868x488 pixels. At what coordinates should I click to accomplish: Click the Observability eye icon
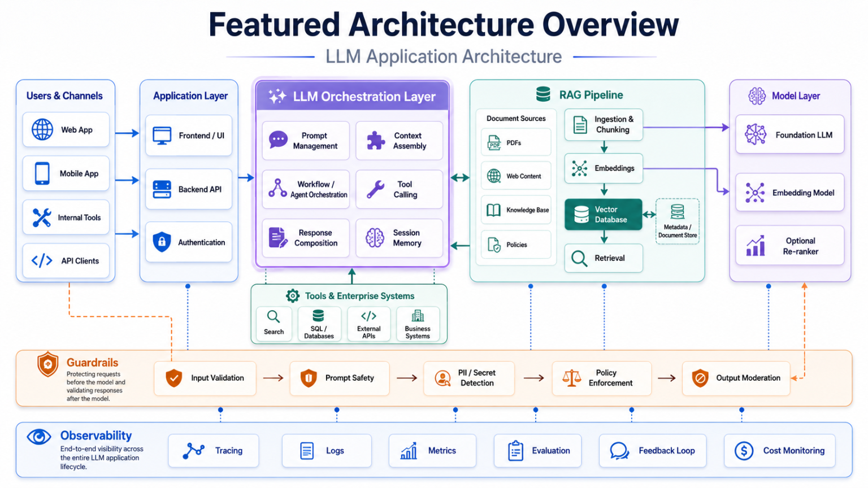pyautogui.click(x=39, y=437)
